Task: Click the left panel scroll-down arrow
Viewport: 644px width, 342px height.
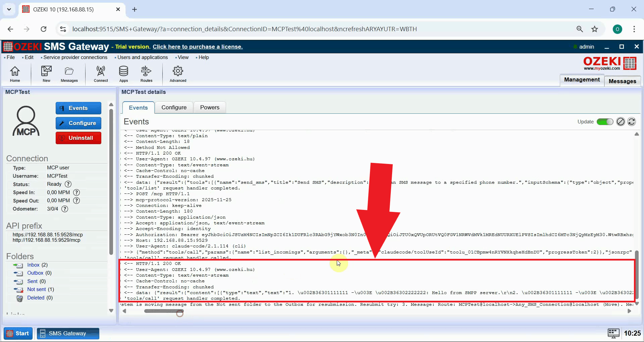Action: click(111, 310)
